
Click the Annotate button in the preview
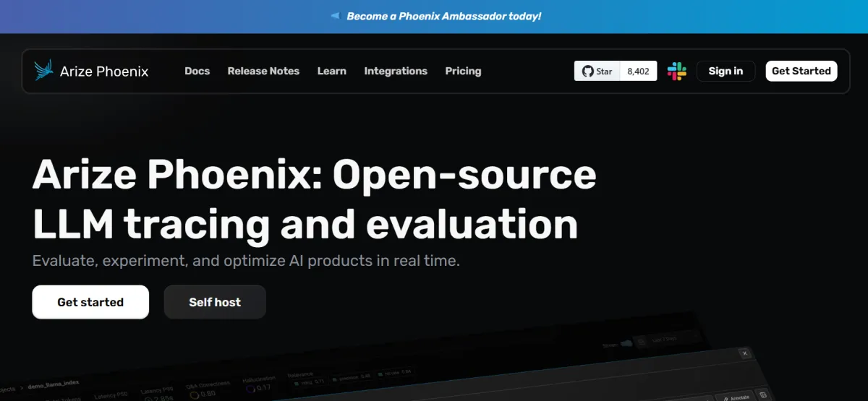click(737, 397)
